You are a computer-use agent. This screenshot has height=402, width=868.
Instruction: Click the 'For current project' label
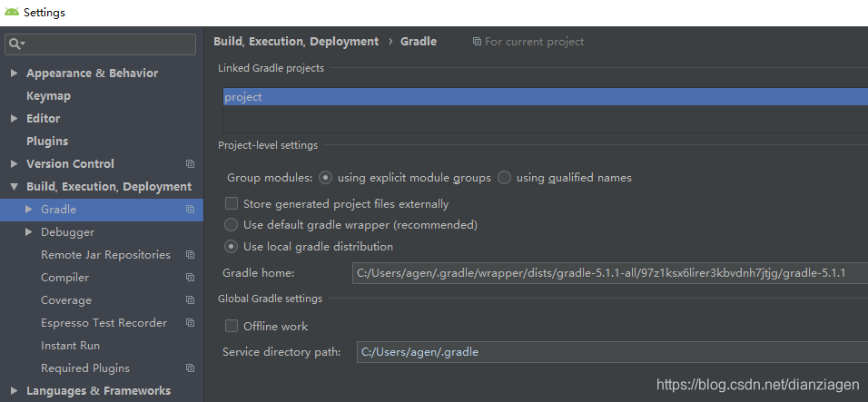[534, 42]
